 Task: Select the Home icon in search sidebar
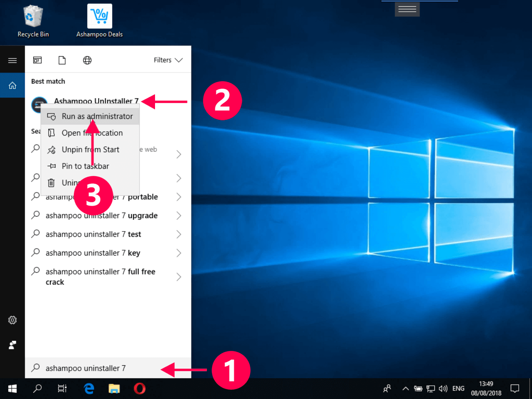tap(12, 85)
